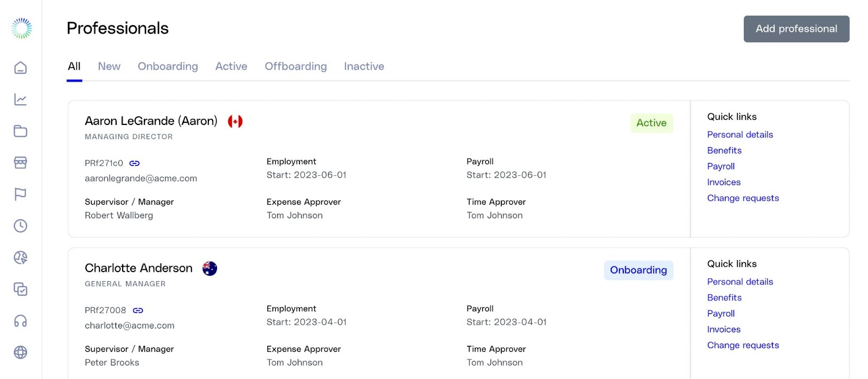Open the globe icon in sidebar

click(21, 352)
